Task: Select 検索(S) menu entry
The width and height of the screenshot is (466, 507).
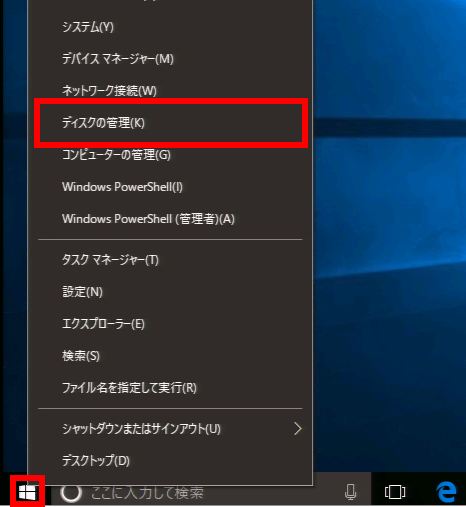Action: tap(170, 356)
